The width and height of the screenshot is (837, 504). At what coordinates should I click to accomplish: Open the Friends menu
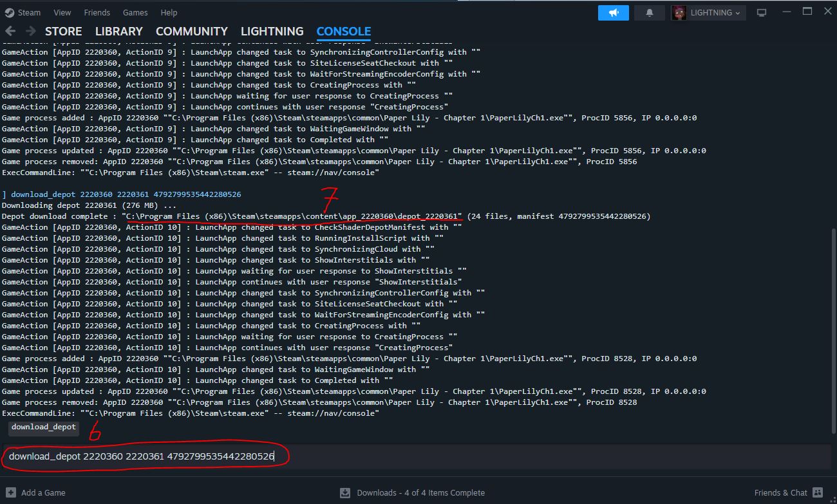click(97, 12)
